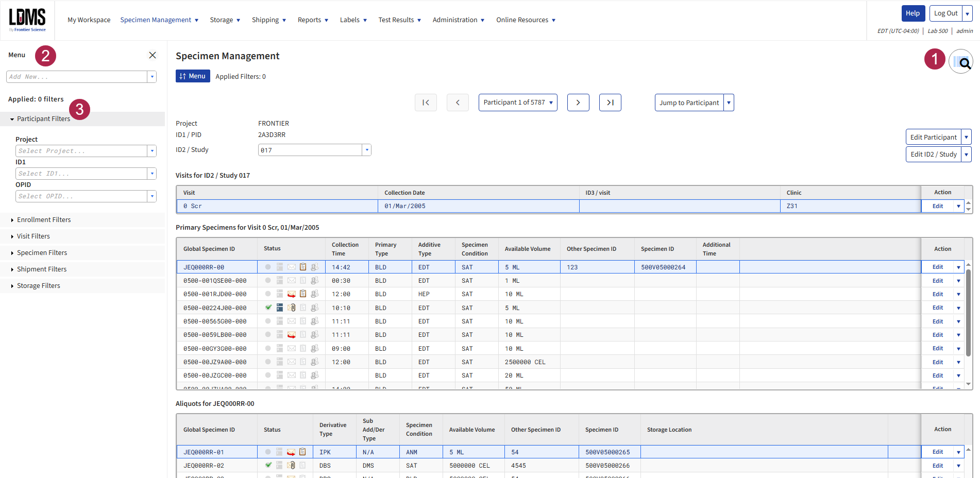
Task: Click green checkmark for 0500-00224J00-000
Action: (268, 308)
